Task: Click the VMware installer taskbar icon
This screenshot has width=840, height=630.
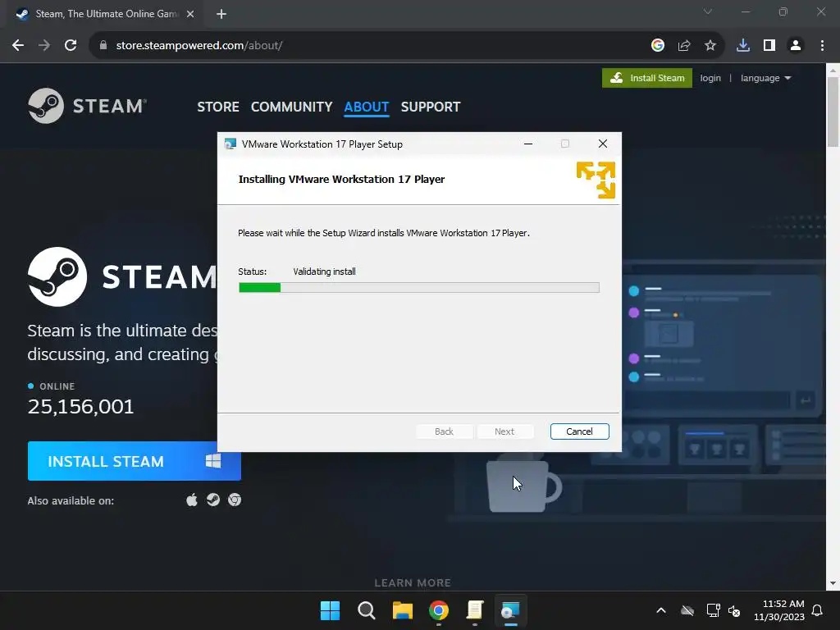Action: [510, 610]
